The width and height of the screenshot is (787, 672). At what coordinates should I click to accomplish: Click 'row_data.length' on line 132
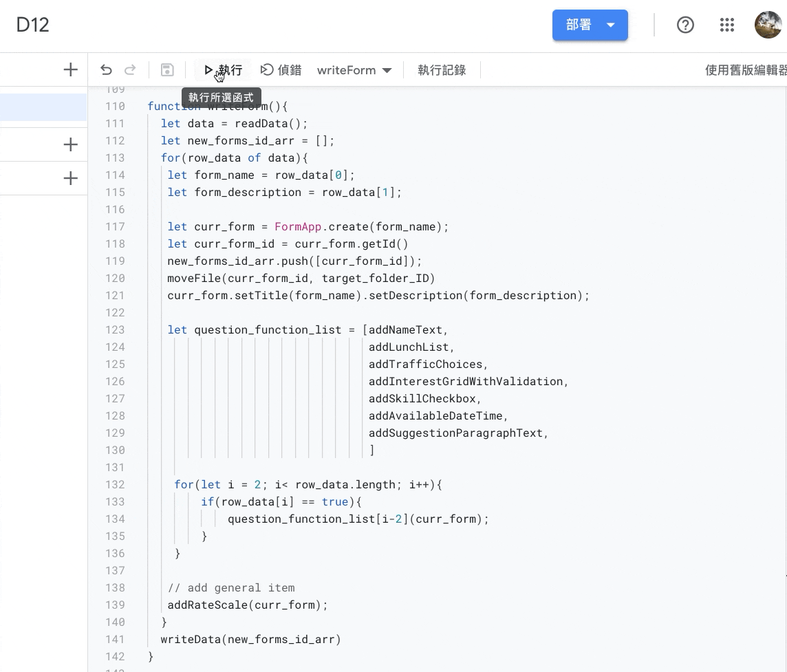pos(345,484)
